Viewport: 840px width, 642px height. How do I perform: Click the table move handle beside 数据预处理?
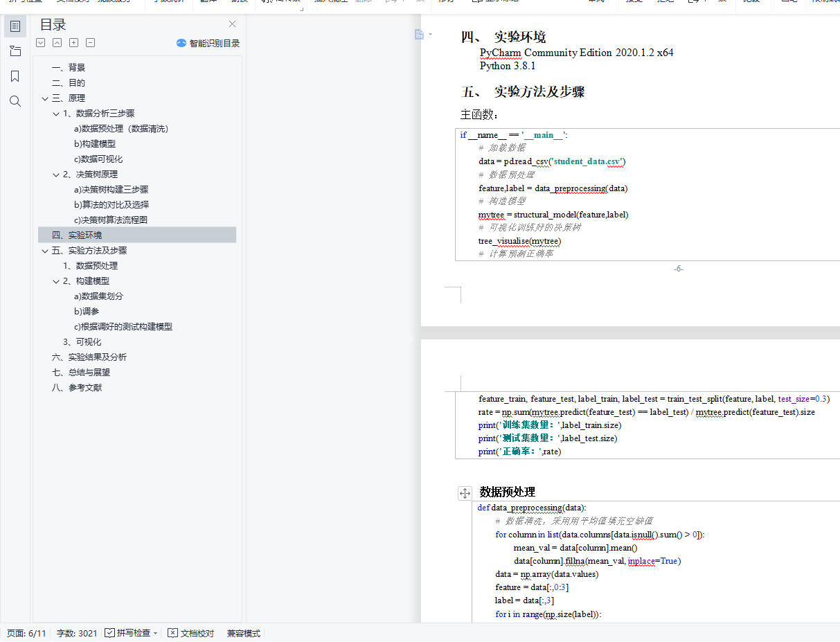click(465, 493)
